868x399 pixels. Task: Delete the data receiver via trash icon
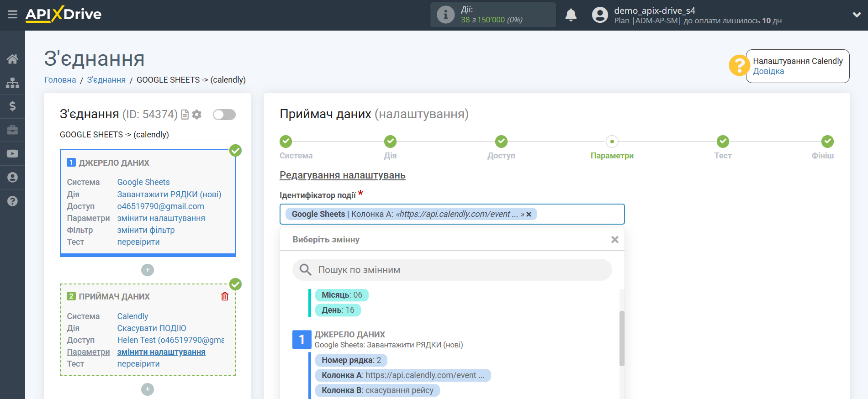(x=225, y=297)
